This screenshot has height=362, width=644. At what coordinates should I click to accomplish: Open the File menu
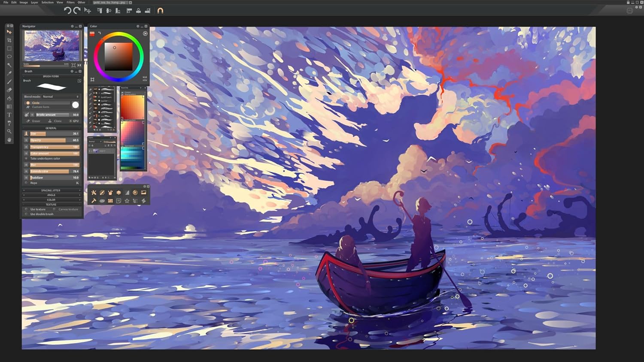(x=6, y=2)
